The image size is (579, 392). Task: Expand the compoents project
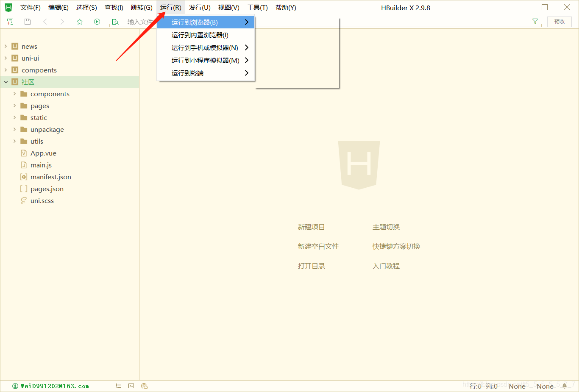tap(6, 70)
